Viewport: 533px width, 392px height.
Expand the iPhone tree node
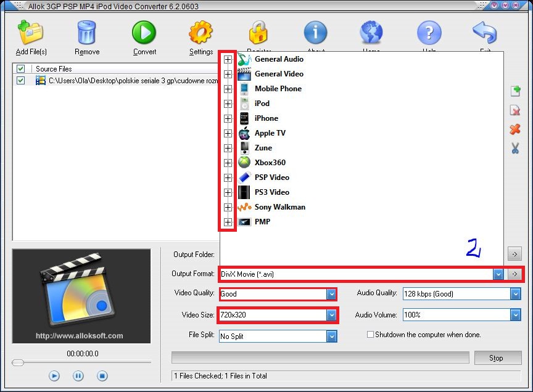click(228, 118)
